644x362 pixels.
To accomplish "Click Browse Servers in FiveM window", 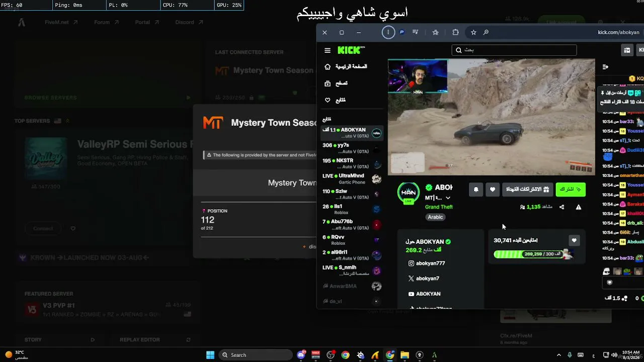I will pyautogui.click(x=51, y=98).
